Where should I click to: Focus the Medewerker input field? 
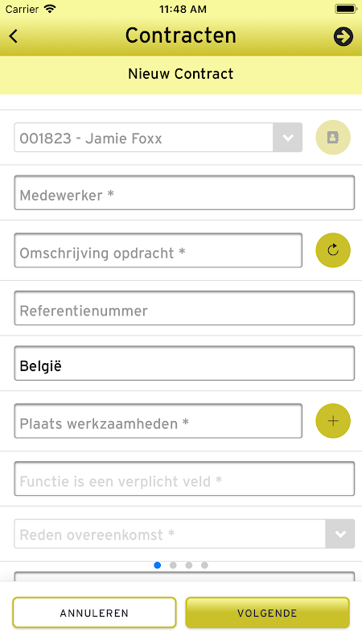coord(184,192)
